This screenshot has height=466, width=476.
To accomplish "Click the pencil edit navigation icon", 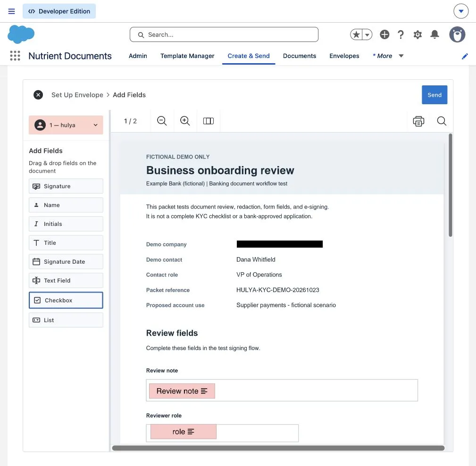I will pyautogui.click(x=465, y=56).
